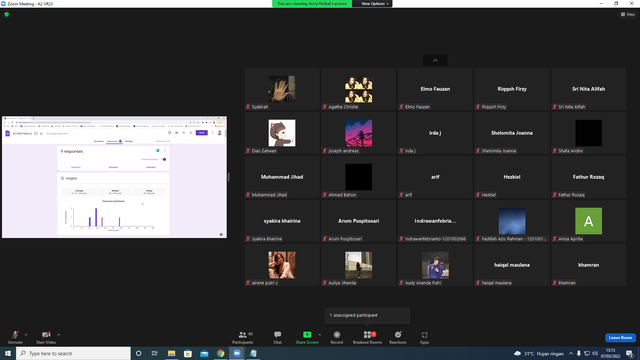Click the haiqal maulana participant tile
The image size is (640, 360).
coord(512,265)
